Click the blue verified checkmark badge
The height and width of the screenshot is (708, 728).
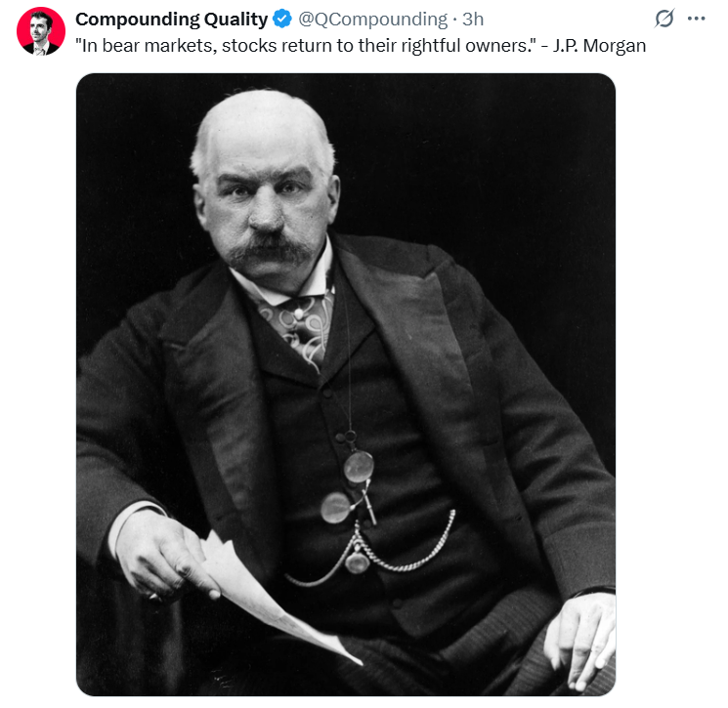point(281,19)
